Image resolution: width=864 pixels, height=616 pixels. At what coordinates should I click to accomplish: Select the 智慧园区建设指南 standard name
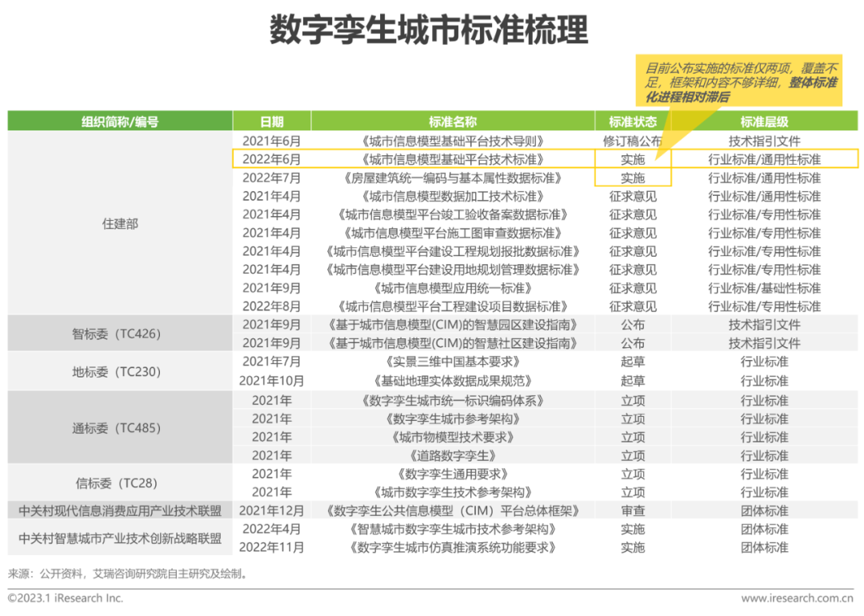452,325
